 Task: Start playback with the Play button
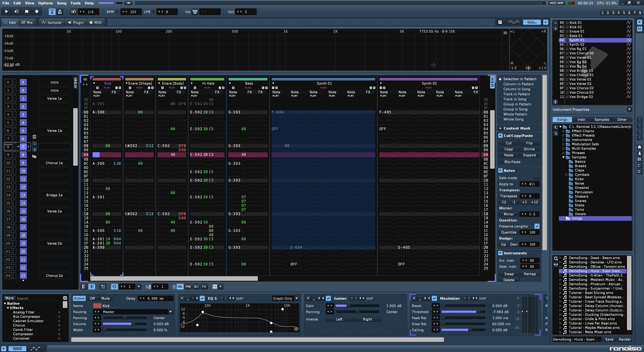tap(7, 12)
